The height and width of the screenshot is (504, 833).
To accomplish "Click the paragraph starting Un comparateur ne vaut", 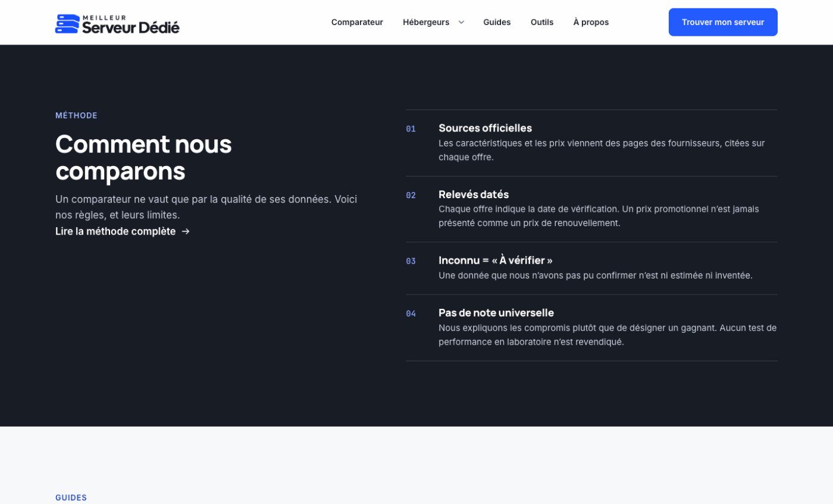I will point(206,207).
